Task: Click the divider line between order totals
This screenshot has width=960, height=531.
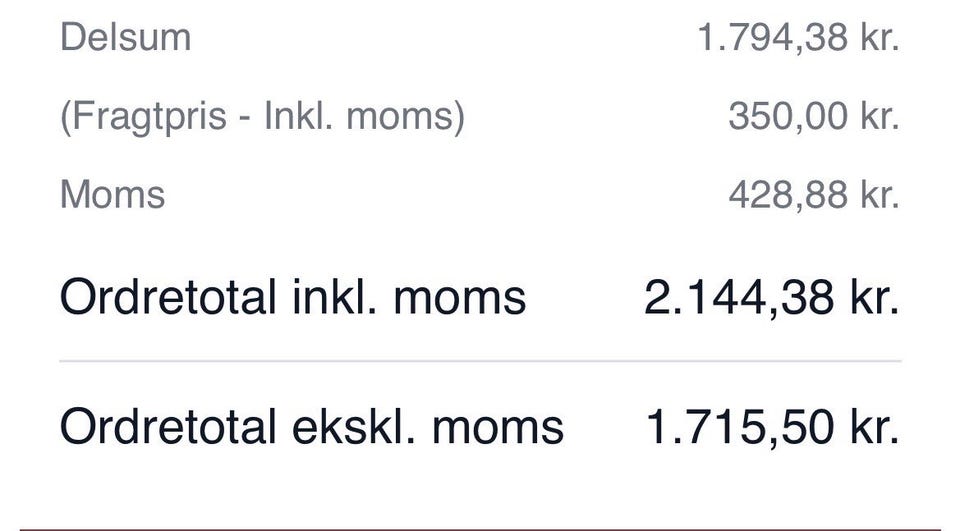Action: pyautogui.click(x=480, y=361)
